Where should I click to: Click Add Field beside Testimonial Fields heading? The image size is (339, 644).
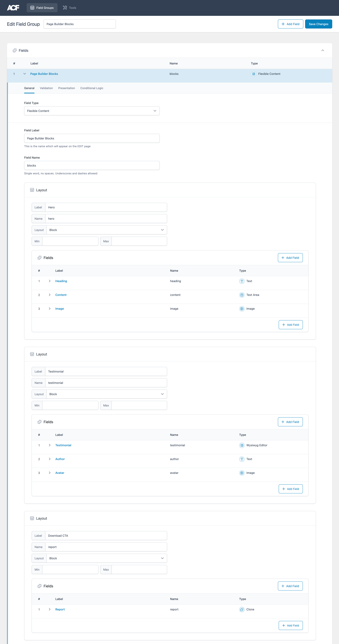(290, 422)
